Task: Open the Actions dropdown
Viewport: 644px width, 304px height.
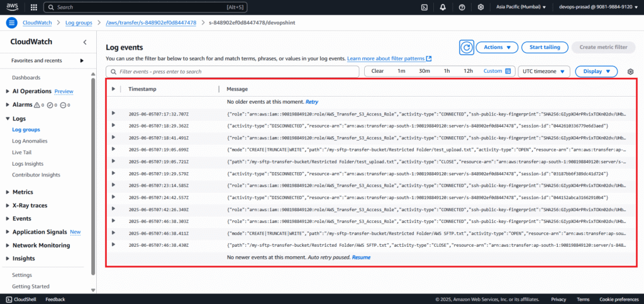Action: [497, 47]
